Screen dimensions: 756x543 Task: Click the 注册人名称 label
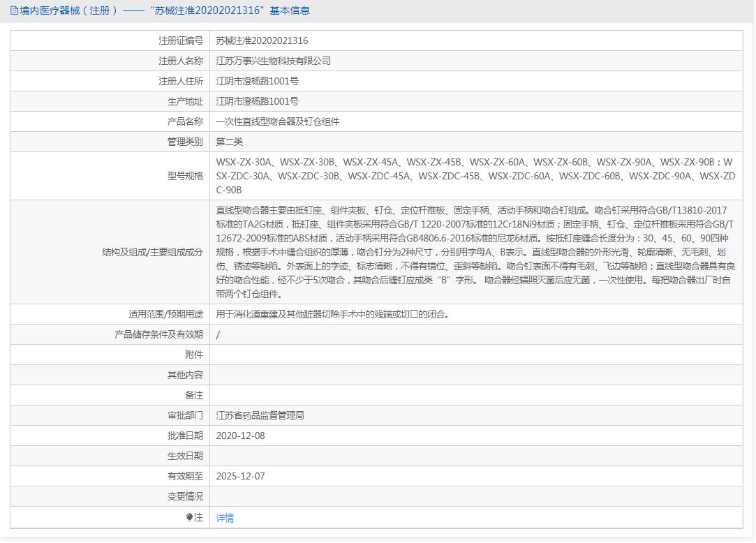coord(181,61)
